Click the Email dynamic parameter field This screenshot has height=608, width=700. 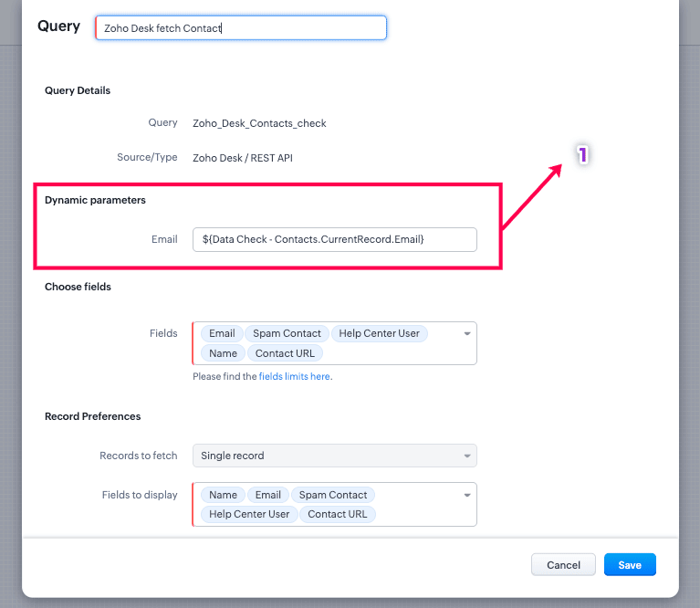[x=334, y=240]
